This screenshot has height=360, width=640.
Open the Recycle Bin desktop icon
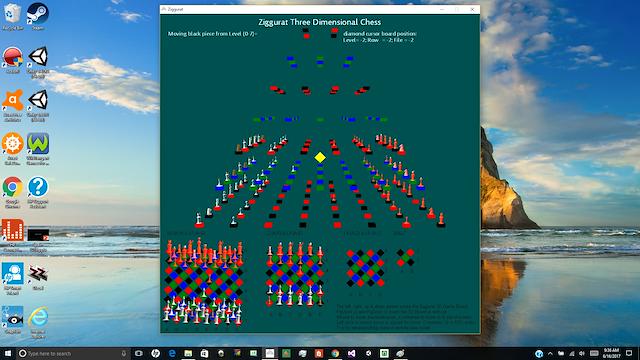pyautogui.click(x=13, y=17)
